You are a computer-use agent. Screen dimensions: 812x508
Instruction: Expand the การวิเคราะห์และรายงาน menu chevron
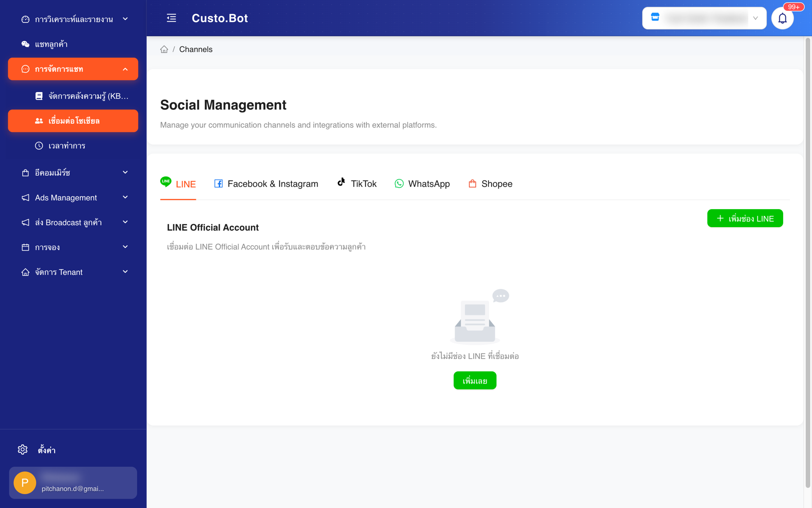(125, 19)
